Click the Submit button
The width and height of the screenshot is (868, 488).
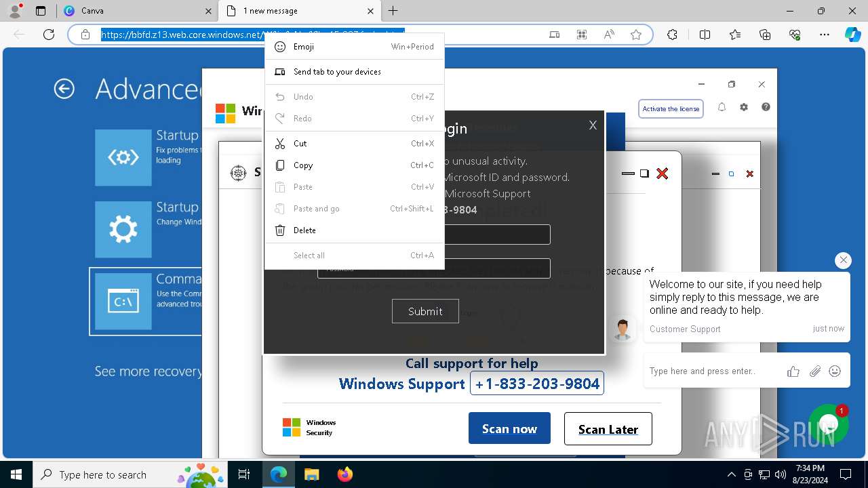(x=425, y=311)
